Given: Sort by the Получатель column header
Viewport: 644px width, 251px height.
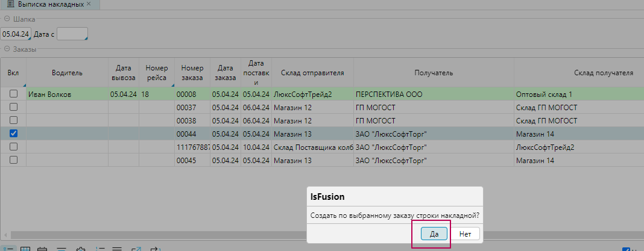Looking at the screenshot, I should (433, 73).
